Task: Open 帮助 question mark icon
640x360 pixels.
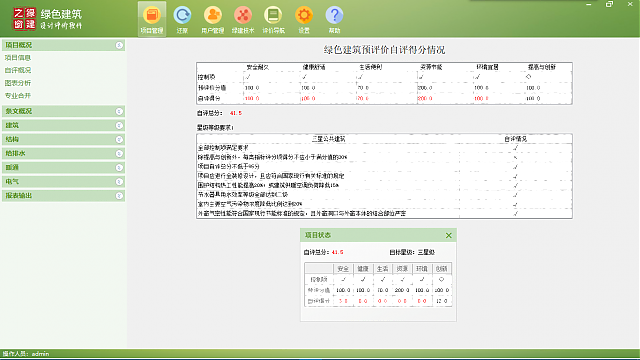Action: pyautogui.click(x=334, y=19)
